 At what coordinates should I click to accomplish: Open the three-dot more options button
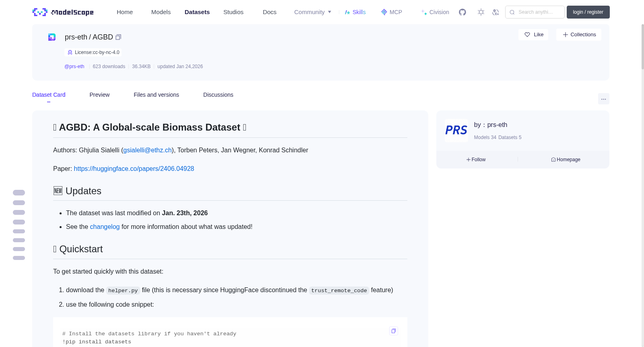[603, 99]
